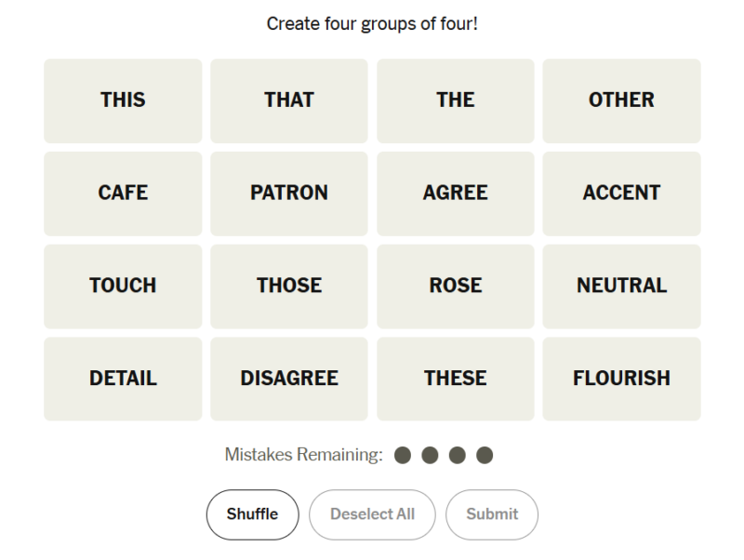Select the CAFE tile
The image size is (744, 560).
click(123, 193)
